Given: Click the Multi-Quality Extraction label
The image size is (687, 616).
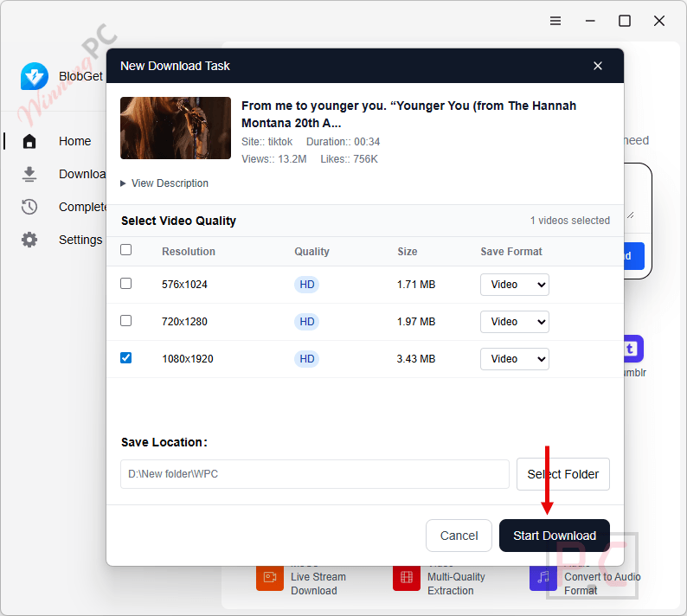Looking at the screenshot, I should 456,584.
